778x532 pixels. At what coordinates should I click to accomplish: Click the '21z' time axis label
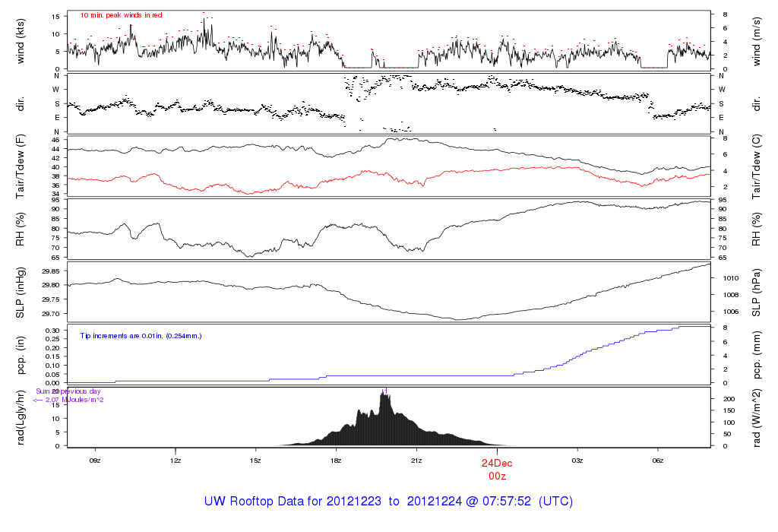[416, 461]
